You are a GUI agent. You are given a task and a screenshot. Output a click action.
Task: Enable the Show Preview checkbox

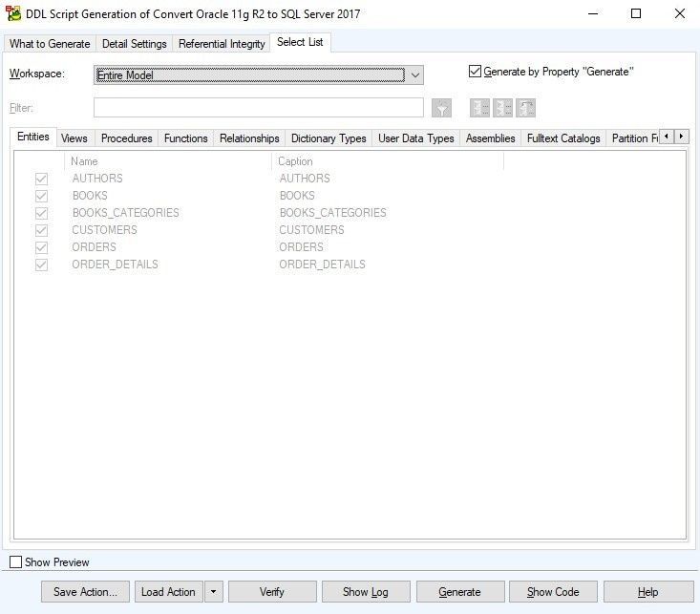(15, 561)
